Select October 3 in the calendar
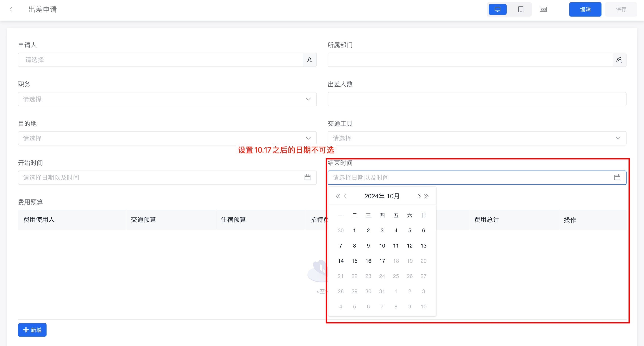 tap(382, 231)
